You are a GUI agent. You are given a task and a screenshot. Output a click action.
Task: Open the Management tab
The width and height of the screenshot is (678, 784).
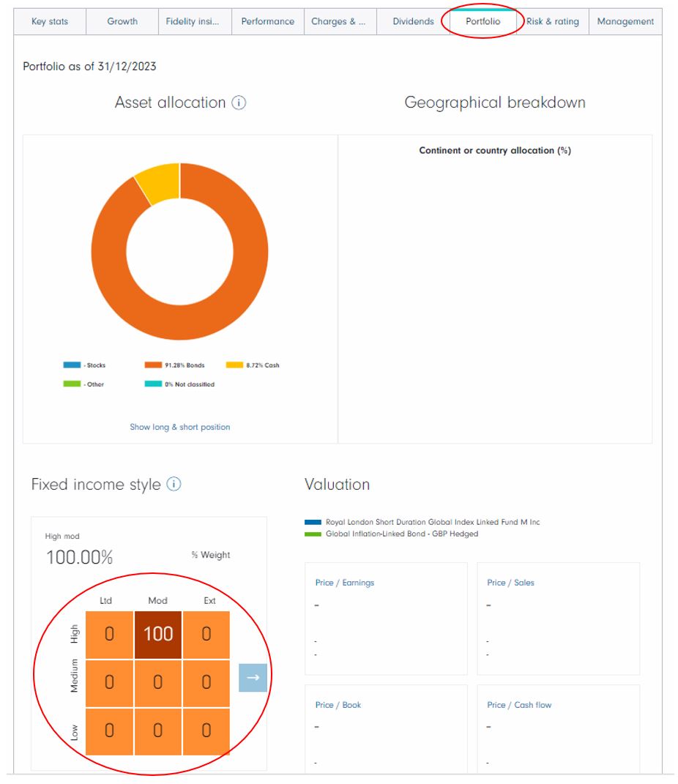(x=625, y=21)
